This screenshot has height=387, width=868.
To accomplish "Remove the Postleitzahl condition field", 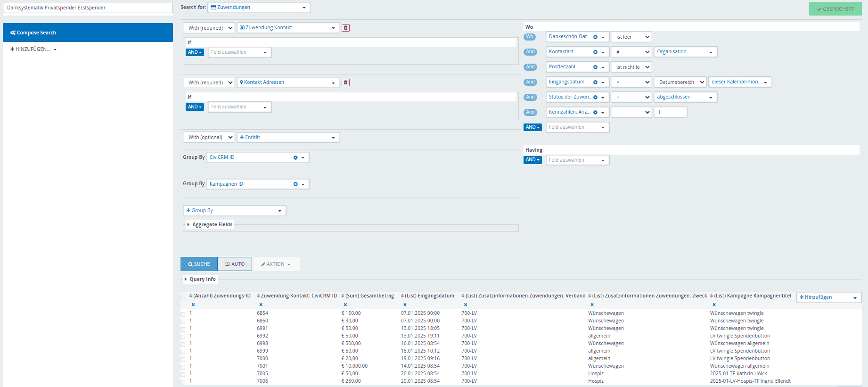I will point(595,67).
